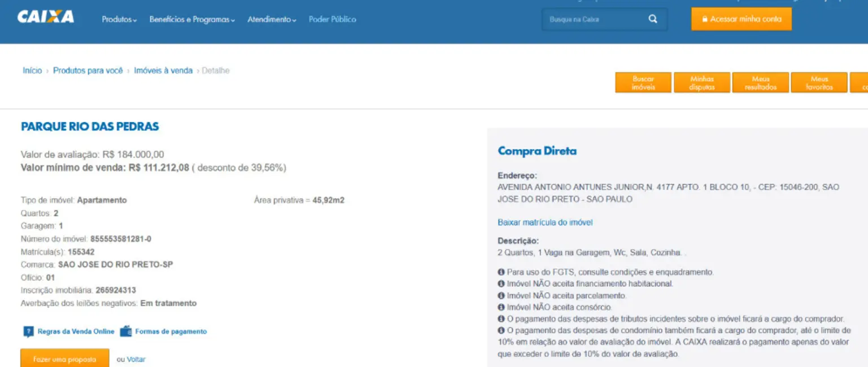Screen dimensions: 868x367
Task: Go to Início breadcrumb
Action: click(32, 71)
